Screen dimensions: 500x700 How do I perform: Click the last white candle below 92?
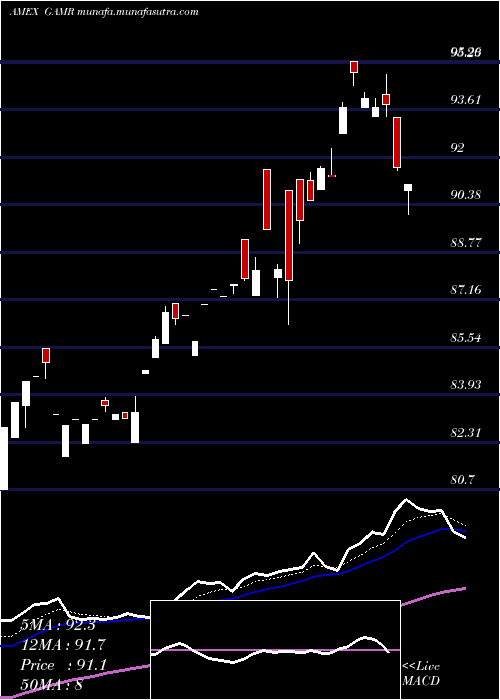[x=408, y=188]
